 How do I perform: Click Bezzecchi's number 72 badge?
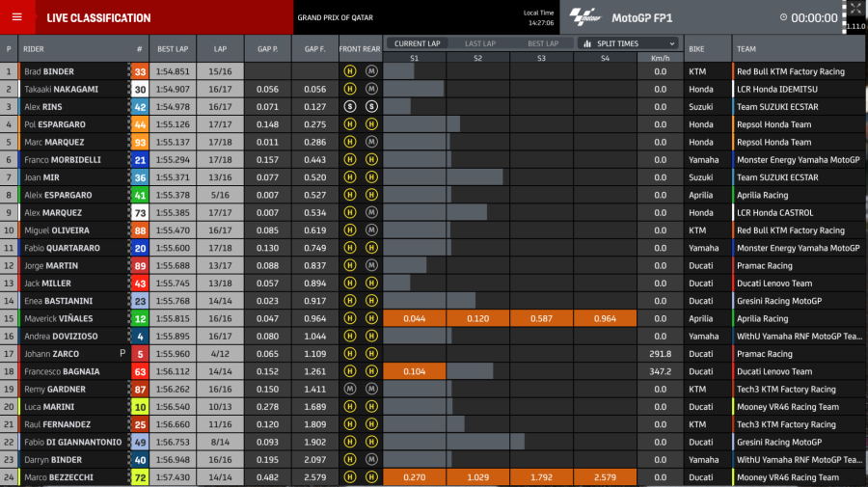coord(140,477)
